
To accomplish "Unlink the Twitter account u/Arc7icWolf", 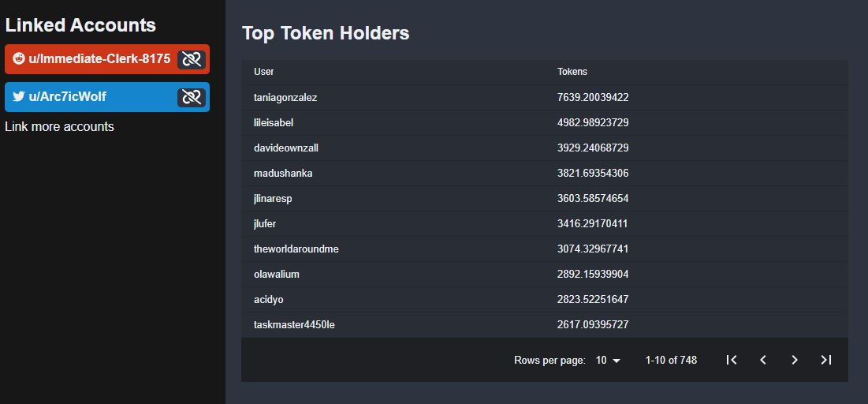I will pyautogui.click(x=192, y=98).
